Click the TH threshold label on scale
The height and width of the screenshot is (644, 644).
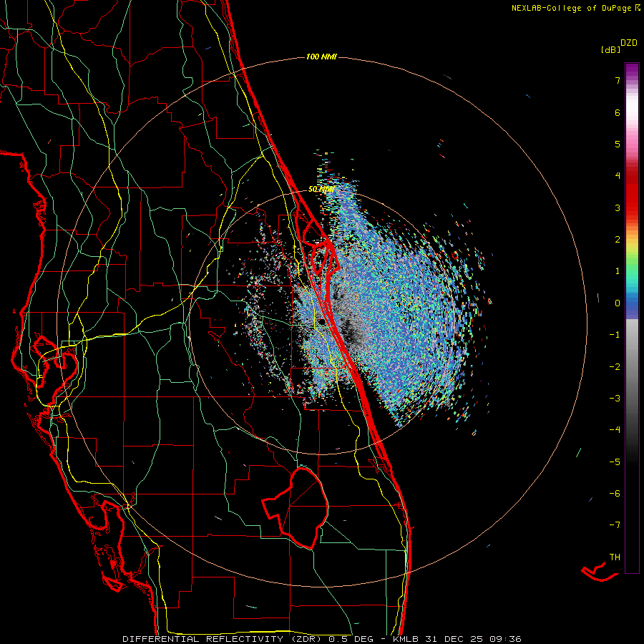tap(615, 557)
